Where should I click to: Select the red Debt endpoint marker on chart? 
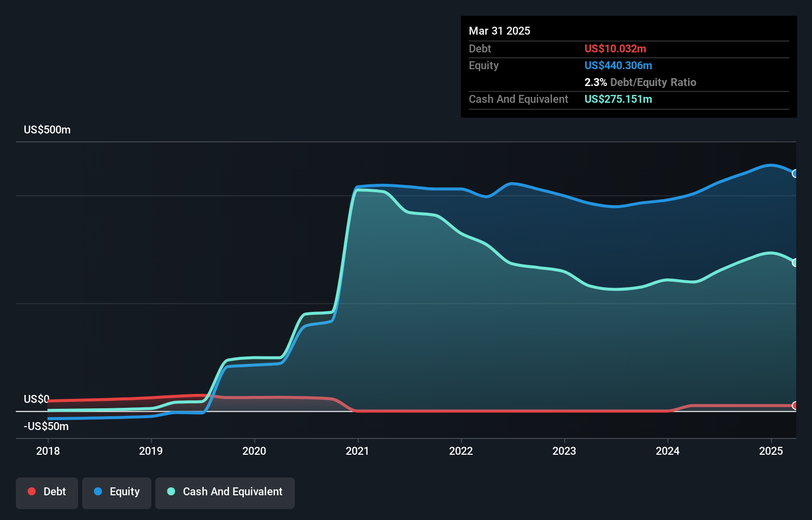796,405
